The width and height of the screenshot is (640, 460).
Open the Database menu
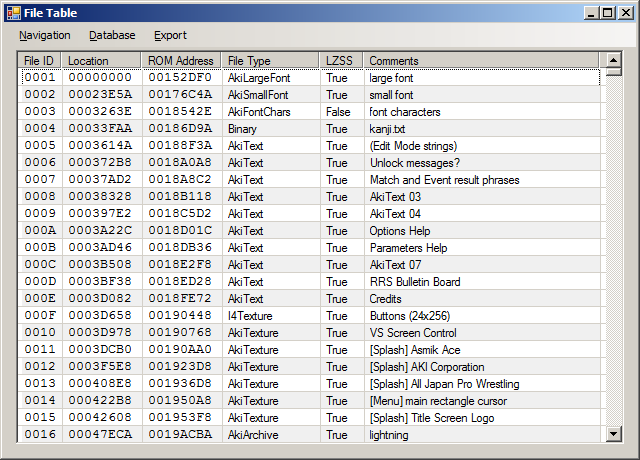click(x=112, y=35)
